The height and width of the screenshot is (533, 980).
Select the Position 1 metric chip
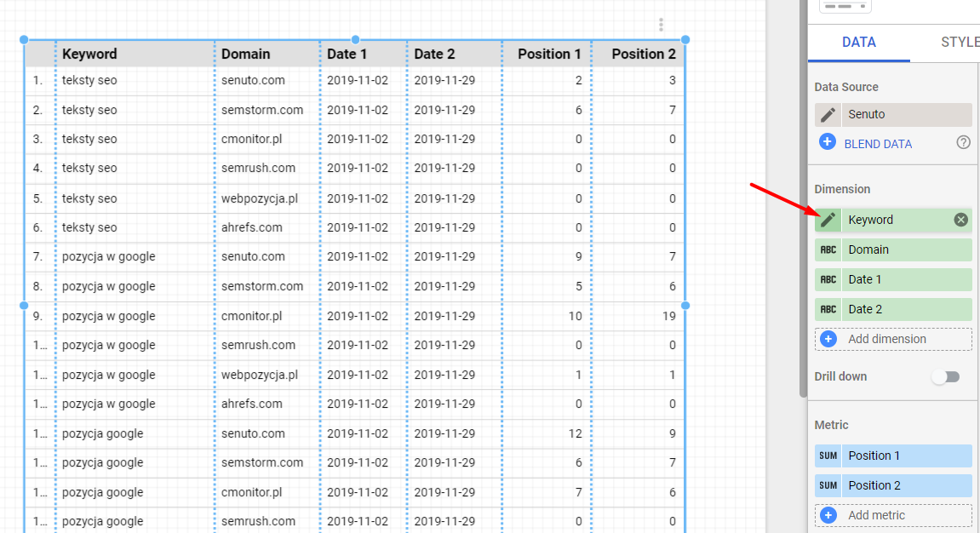(x=893, y=456)
